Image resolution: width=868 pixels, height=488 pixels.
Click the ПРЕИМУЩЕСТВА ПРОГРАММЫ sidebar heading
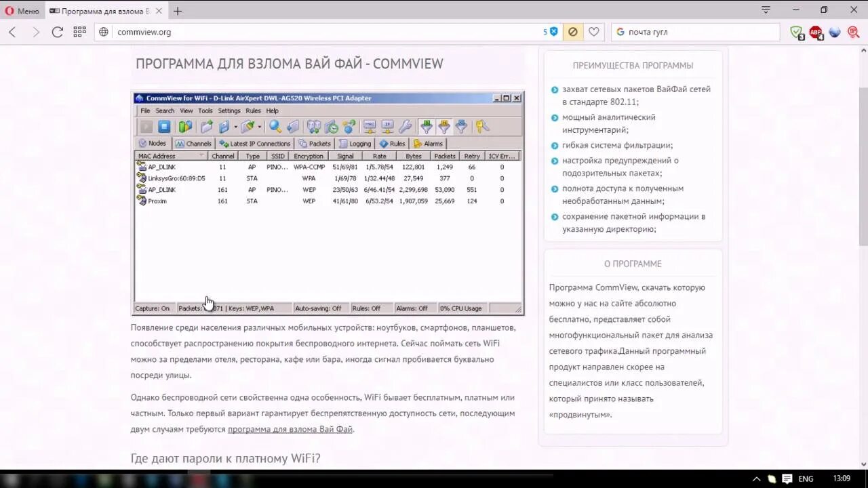[x=633, y=66]
